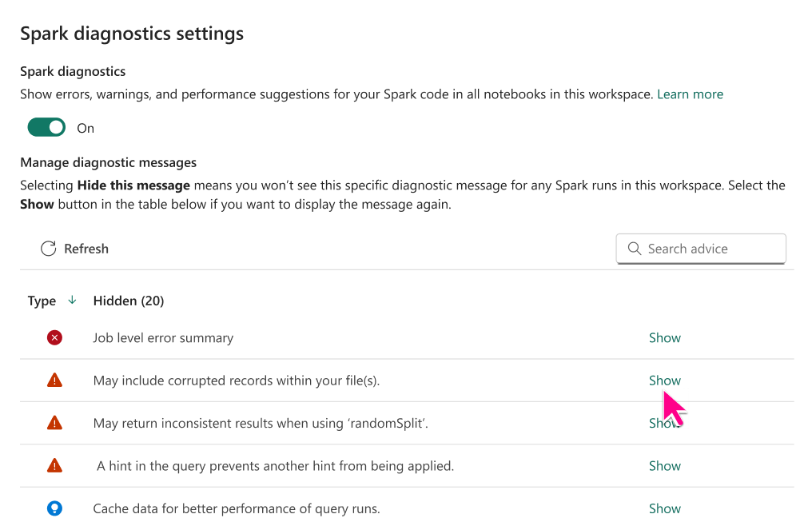
Task: Open the Learn more link
Action: point(690,94)
